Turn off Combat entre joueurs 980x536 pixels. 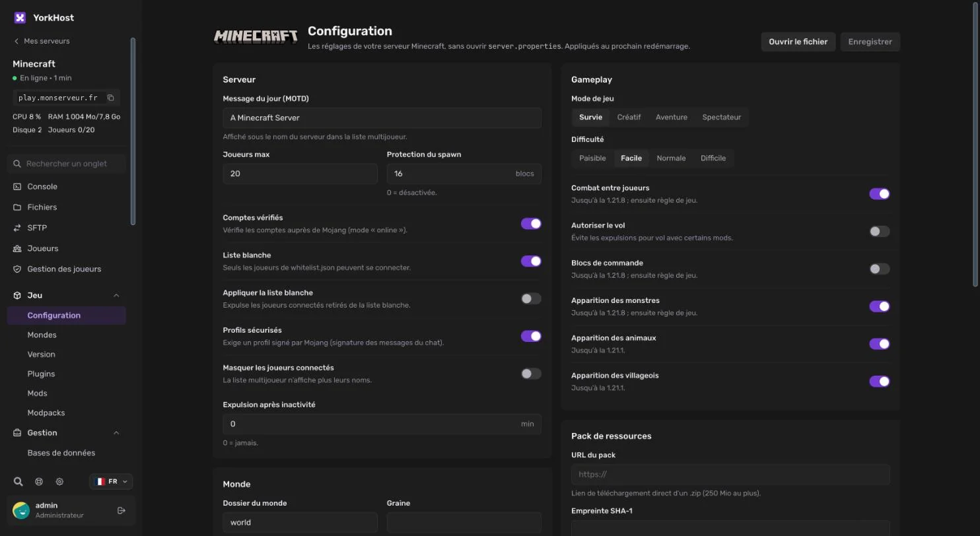coord(879,194)
